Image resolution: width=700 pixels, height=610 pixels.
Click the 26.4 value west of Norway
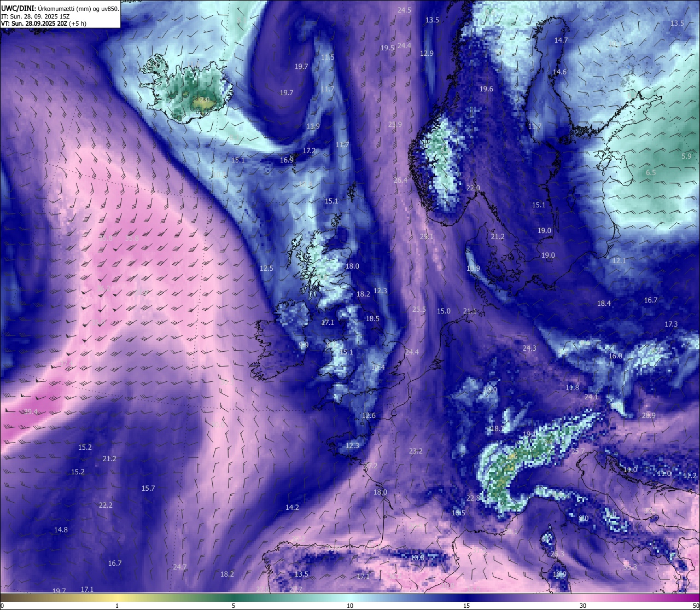pos(400,180)
